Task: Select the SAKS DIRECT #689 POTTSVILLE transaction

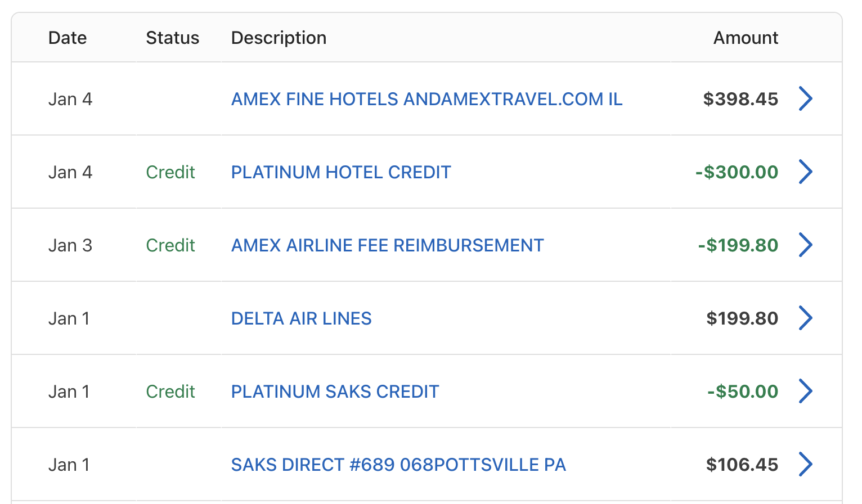Action: coord(398,464)
